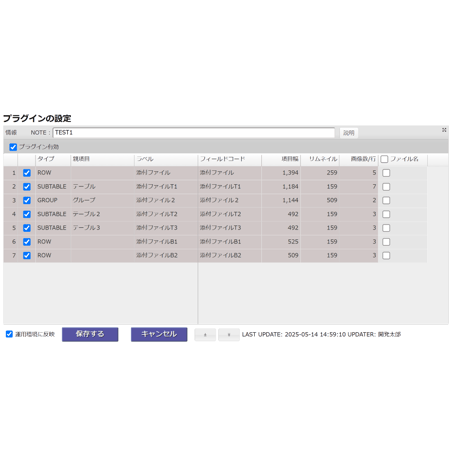
Task: Click the up arrow button beside キャンセル
Action: tap(205, 335)
